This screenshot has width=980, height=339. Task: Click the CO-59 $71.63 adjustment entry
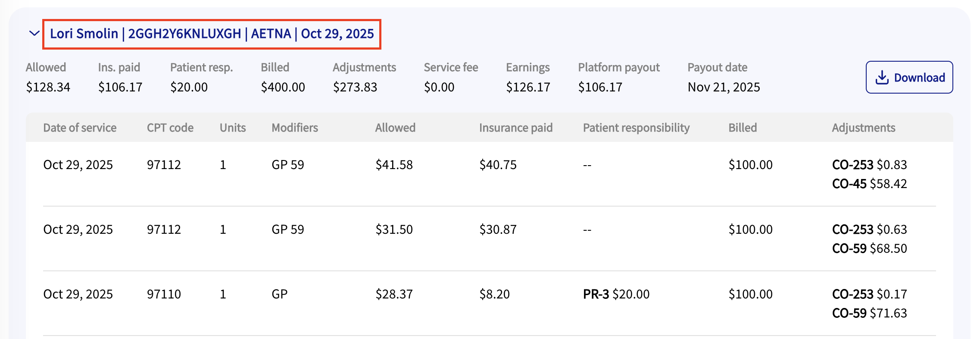point(869,313)
